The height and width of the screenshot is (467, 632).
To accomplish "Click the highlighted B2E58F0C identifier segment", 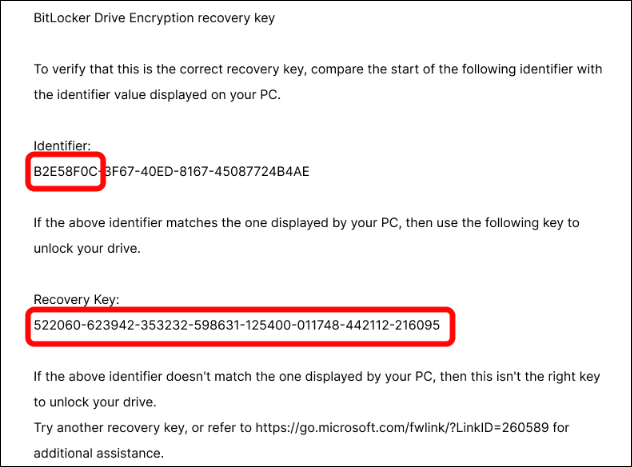I will tap(66, 171).
